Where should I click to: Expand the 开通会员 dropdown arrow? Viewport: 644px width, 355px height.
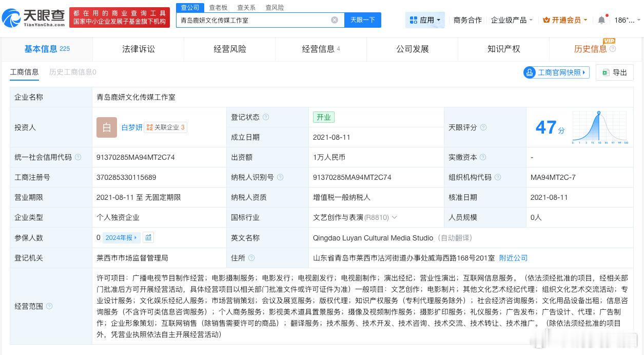pos(586,20)
